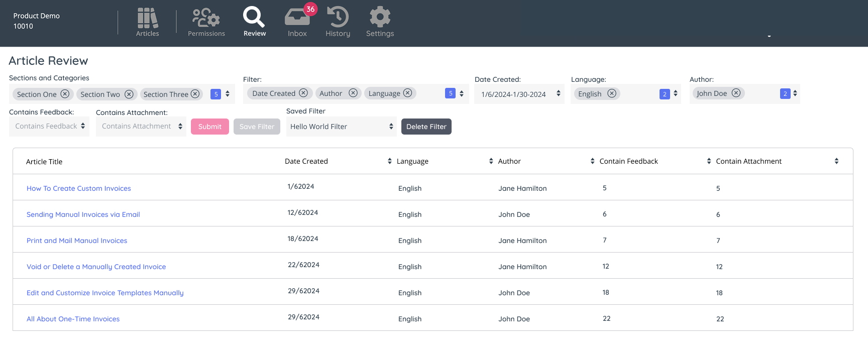Open All About One-Time Invoices

[x=73, y=319]
